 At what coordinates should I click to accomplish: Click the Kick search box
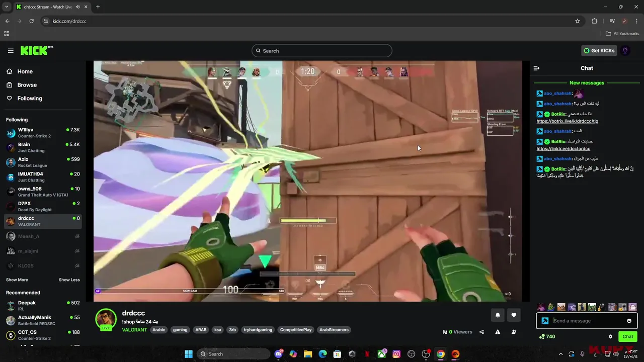coord(322,51)
